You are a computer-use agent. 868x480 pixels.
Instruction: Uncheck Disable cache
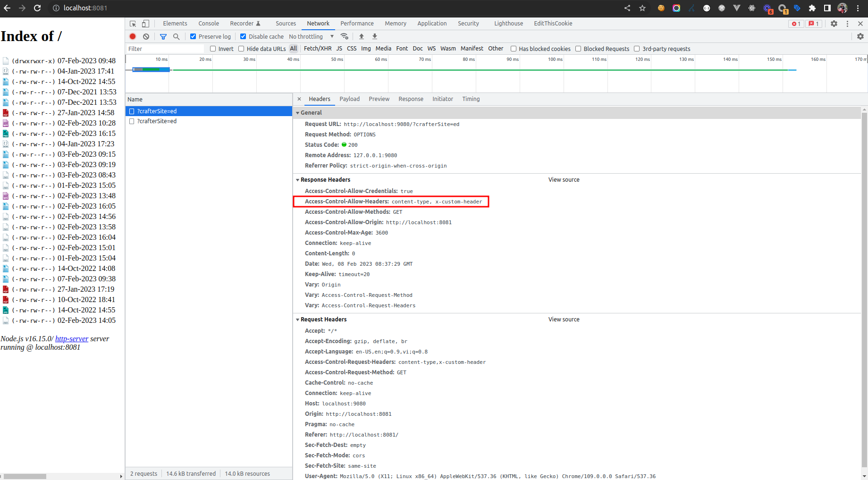tap(243, 36)
